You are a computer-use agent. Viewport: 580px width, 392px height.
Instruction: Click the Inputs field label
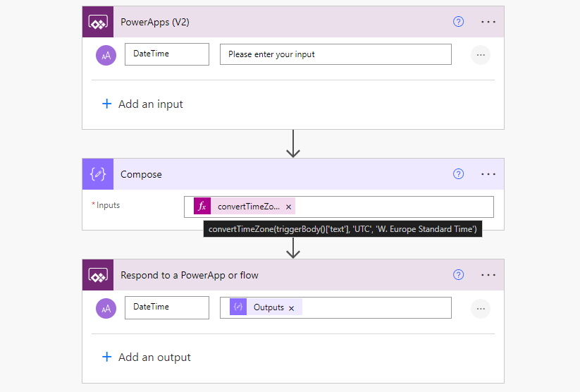click(x=108, y=205)
